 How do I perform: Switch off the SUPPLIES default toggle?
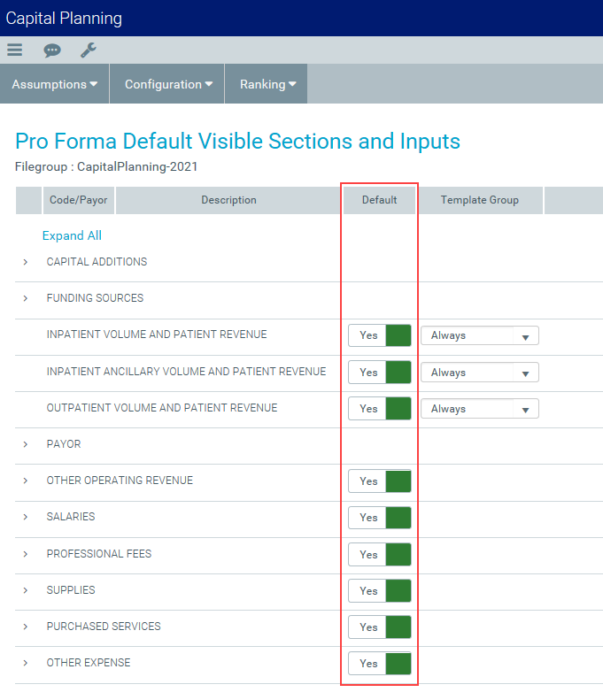pos(380,590)
